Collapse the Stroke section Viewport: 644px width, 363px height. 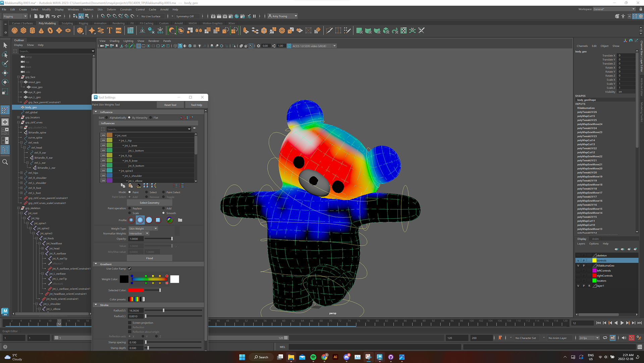click(x=96, y=305)
